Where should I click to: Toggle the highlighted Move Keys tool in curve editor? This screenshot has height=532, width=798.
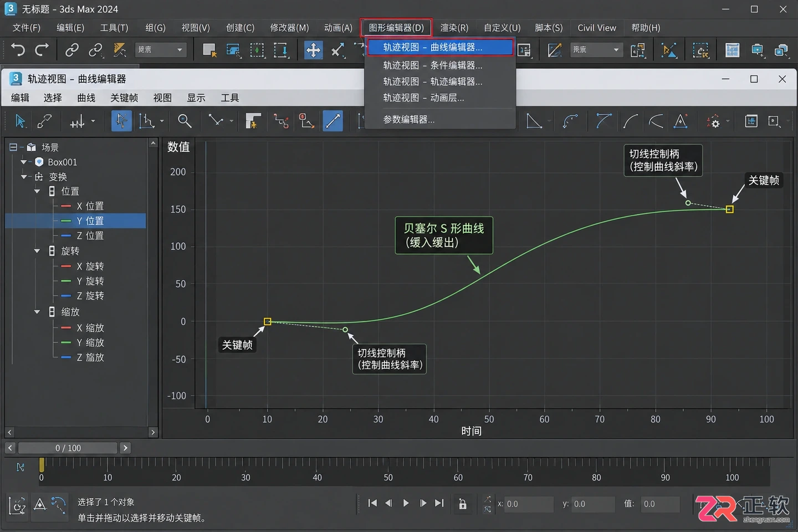(x=121, y=121)
